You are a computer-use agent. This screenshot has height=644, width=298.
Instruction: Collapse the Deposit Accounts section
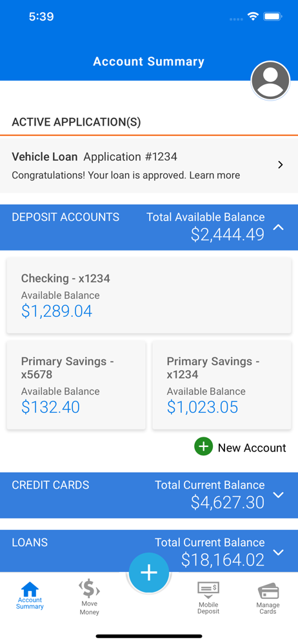click(279, 227)
